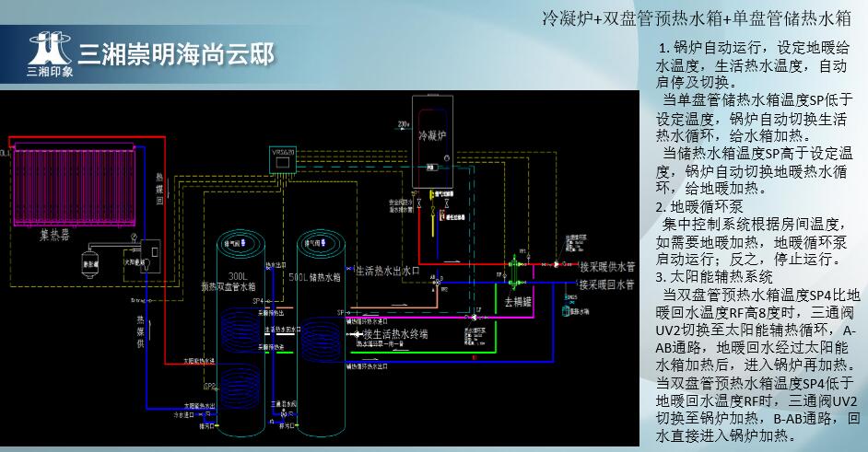Select the 500L 储热水箱 label
The image size is (868, 452).
tap(314, 276)
